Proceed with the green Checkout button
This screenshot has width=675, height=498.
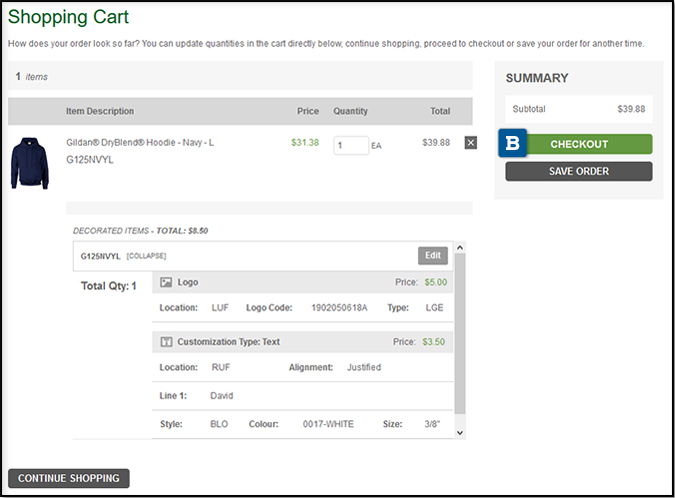[x=579, y=144]
